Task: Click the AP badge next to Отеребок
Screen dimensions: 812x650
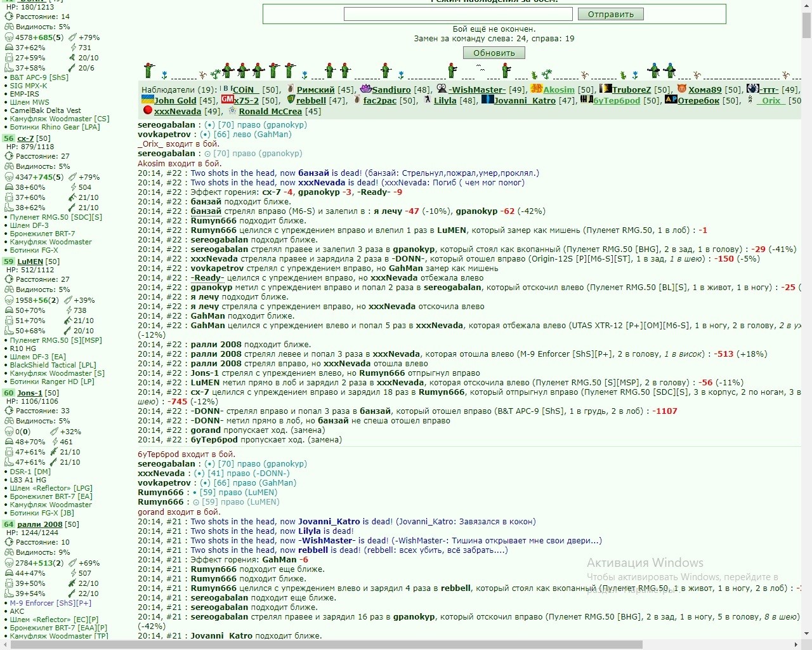Action: click(x=671, y=100)
